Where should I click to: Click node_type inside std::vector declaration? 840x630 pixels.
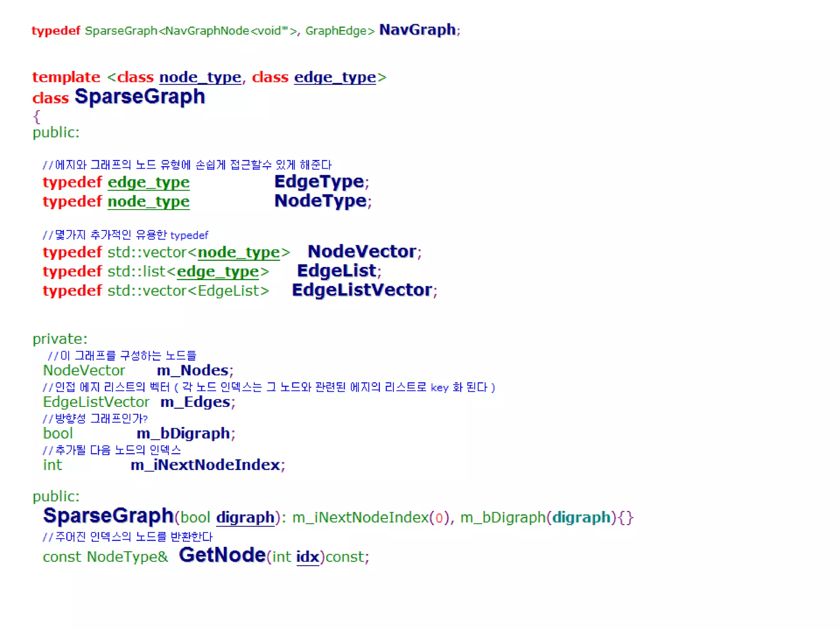pos(238,252)
